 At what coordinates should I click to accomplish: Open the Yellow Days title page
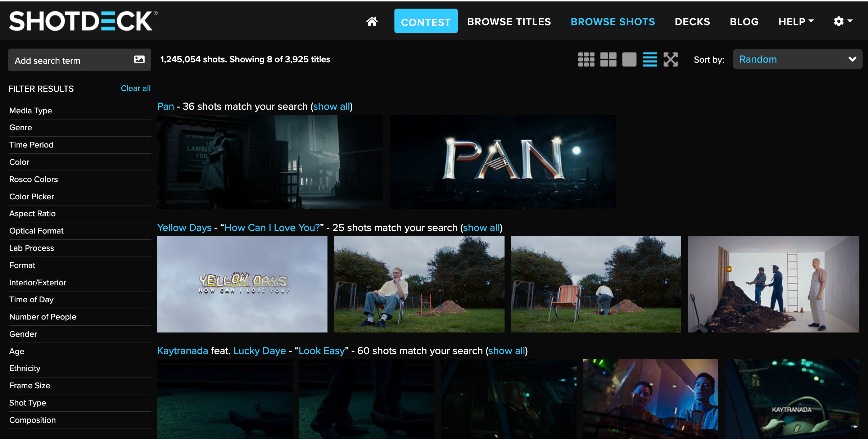click(184, 227)
